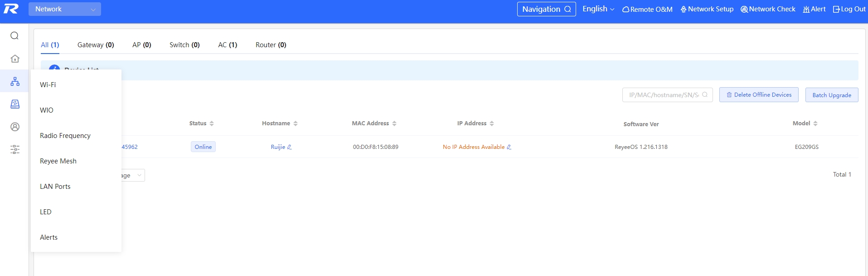Edit IP address pencil icon
Screen dimensions: 868x276
(x=509, y=147)
